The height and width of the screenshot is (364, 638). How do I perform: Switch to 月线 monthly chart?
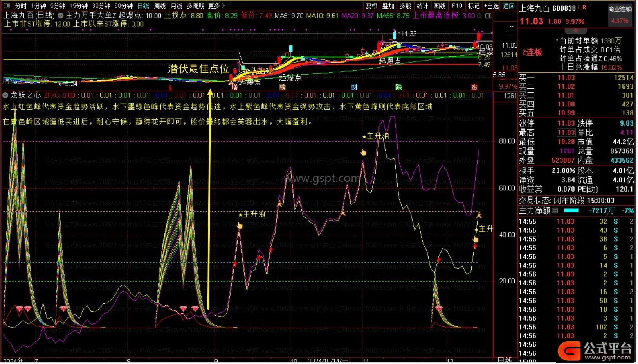coord(176,5)
